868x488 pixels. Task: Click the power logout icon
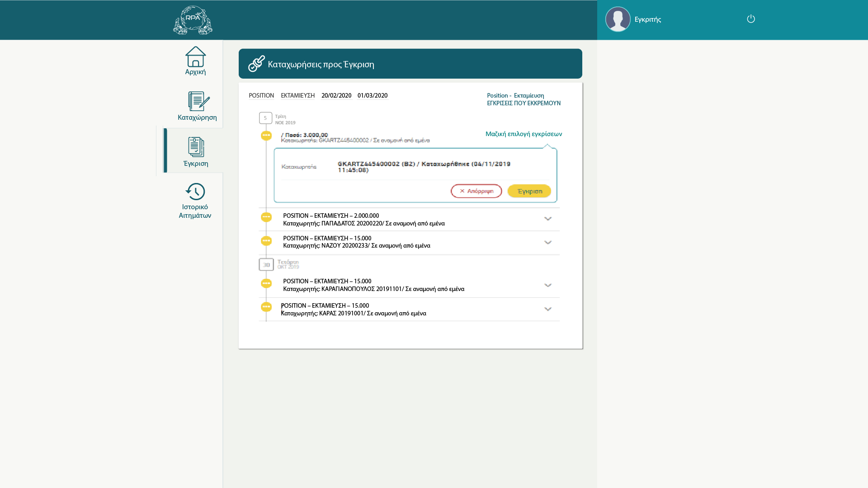[751, 19]
